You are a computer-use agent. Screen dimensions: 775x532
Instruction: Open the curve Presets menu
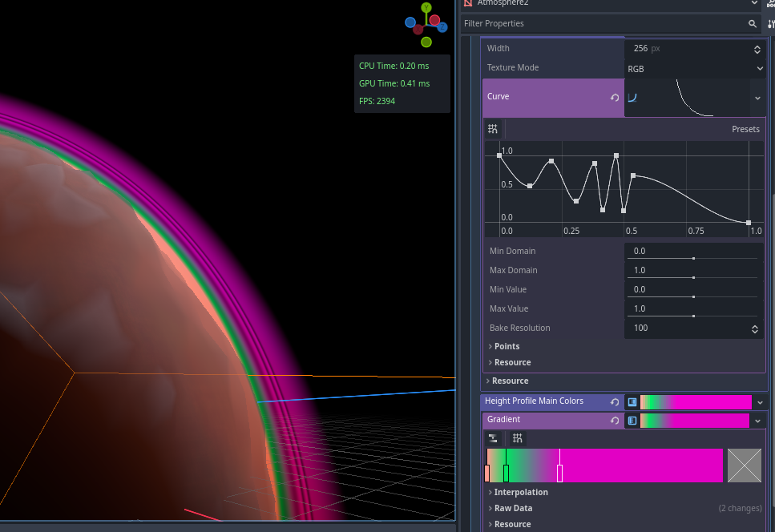(x=745, y=129)
